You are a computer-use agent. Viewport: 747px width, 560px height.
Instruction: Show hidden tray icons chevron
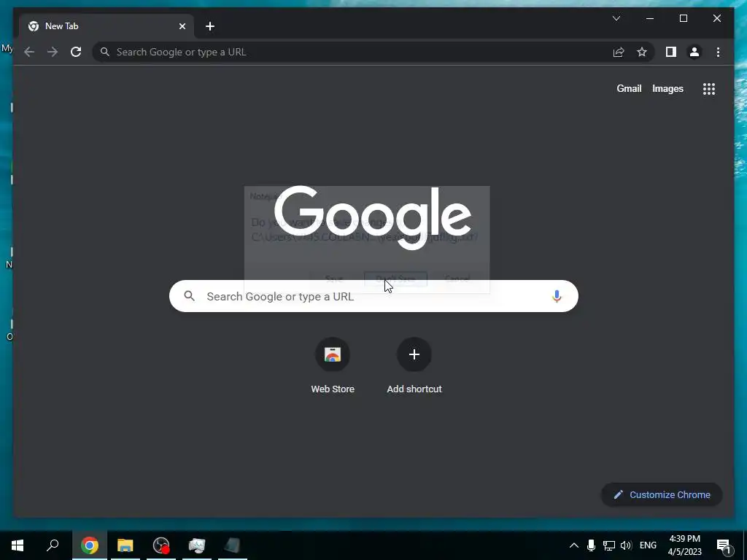click(x=574, y=545)
